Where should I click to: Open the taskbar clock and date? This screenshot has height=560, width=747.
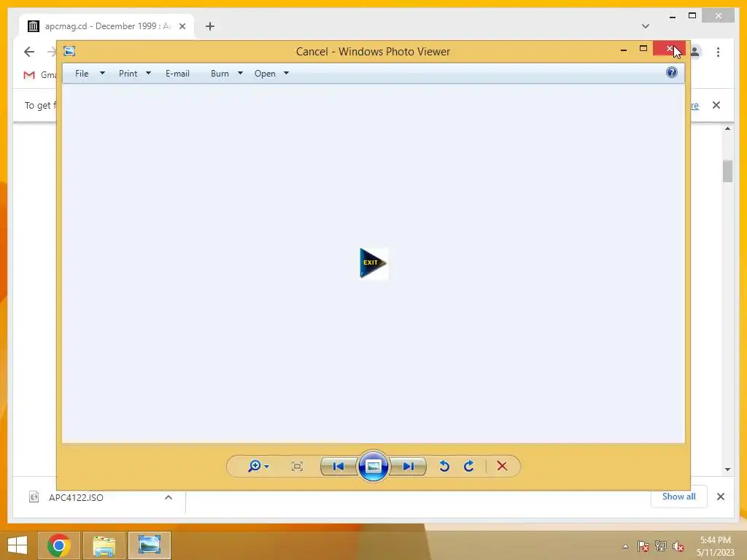point(716,546)
